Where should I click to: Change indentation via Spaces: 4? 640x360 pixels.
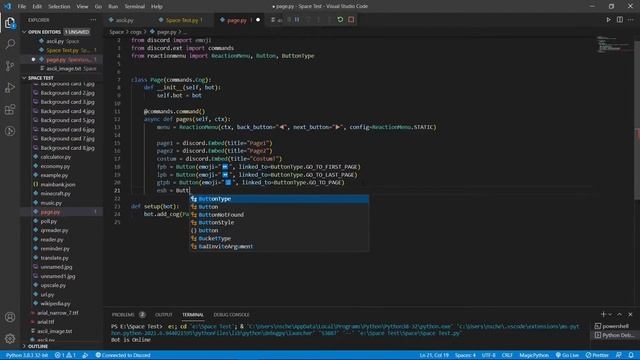coord(465,355)
